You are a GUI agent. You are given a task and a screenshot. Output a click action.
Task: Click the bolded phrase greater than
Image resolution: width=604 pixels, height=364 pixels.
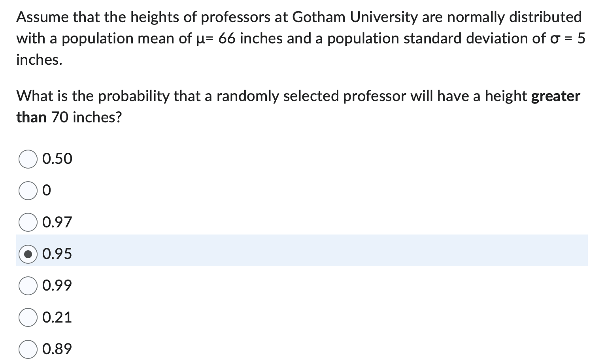(555, 96)
